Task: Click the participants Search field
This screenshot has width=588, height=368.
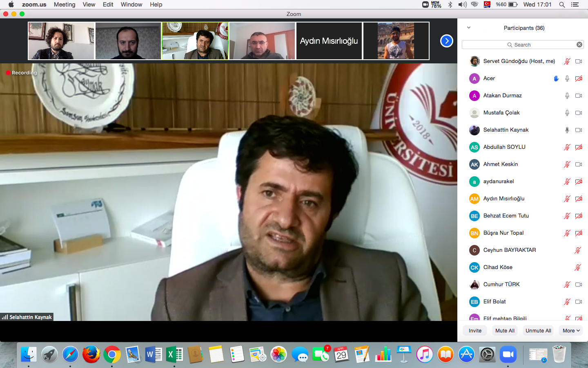Action: [x=523, y=45]
